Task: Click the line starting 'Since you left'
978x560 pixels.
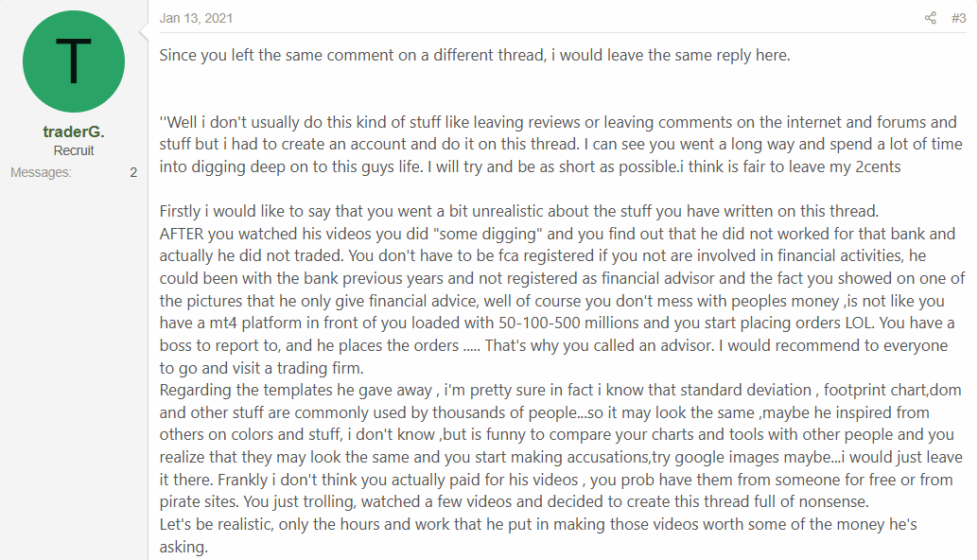Action: pyautogui.click(x=474, y=55)
